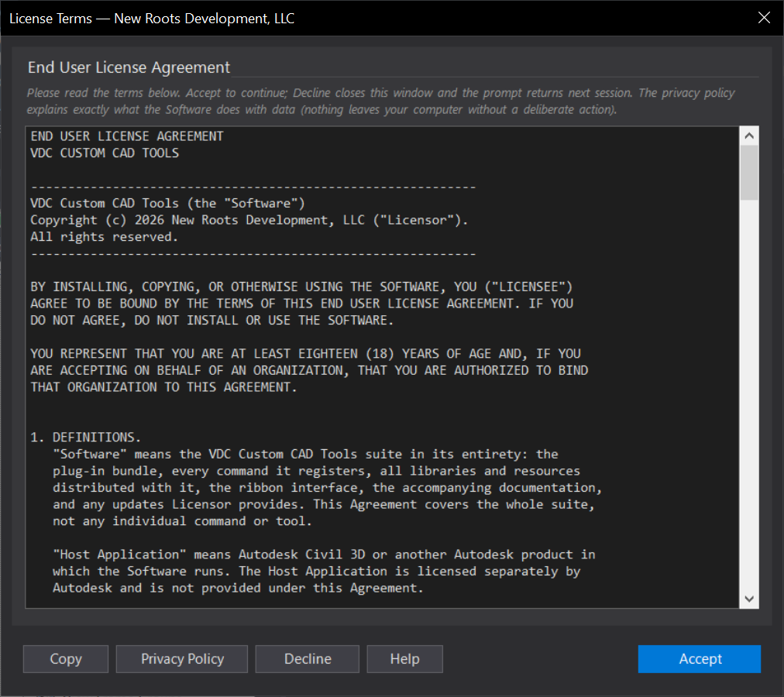Click the 'End User License Agreement' heading
The height and width of the screenshot is (697, 784).
(x=129, y=67)
